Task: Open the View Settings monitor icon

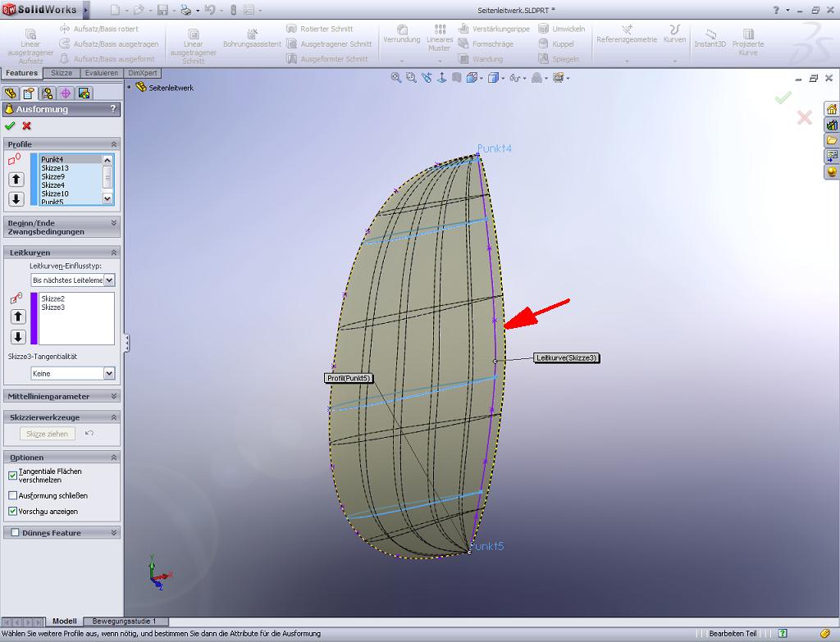Action: pyautogui.click(x=558, y=78)
